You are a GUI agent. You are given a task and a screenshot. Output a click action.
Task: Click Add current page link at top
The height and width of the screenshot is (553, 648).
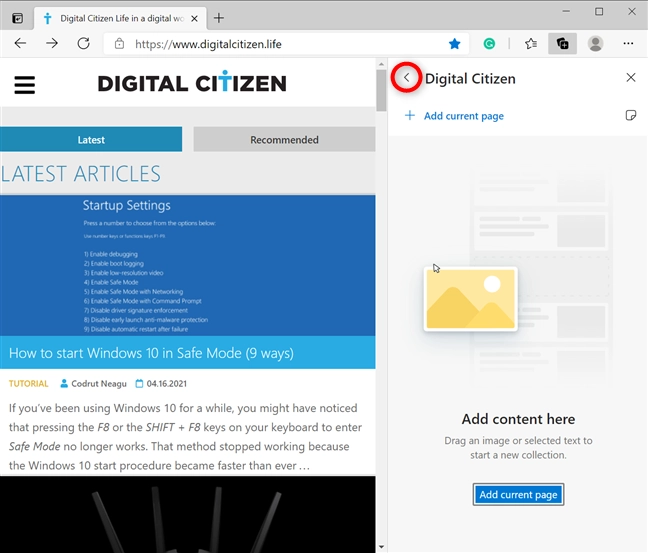pyautogui.click(x=454, y=116)
